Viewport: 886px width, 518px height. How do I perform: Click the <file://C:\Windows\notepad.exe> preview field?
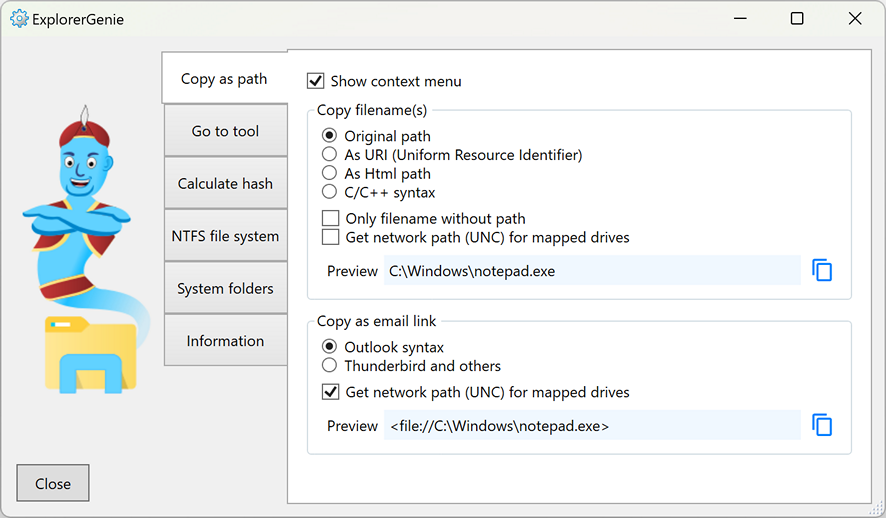click(x=592, y=425)
